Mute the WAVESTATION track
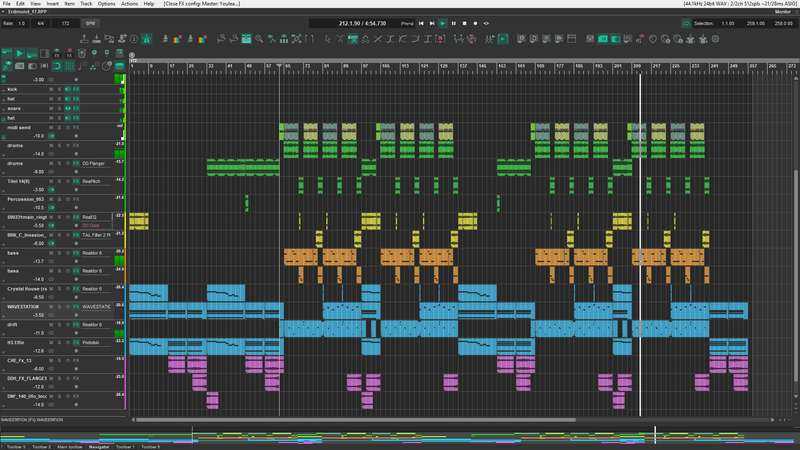The width and height of the screenshot is (800, 450). point(51,307)
